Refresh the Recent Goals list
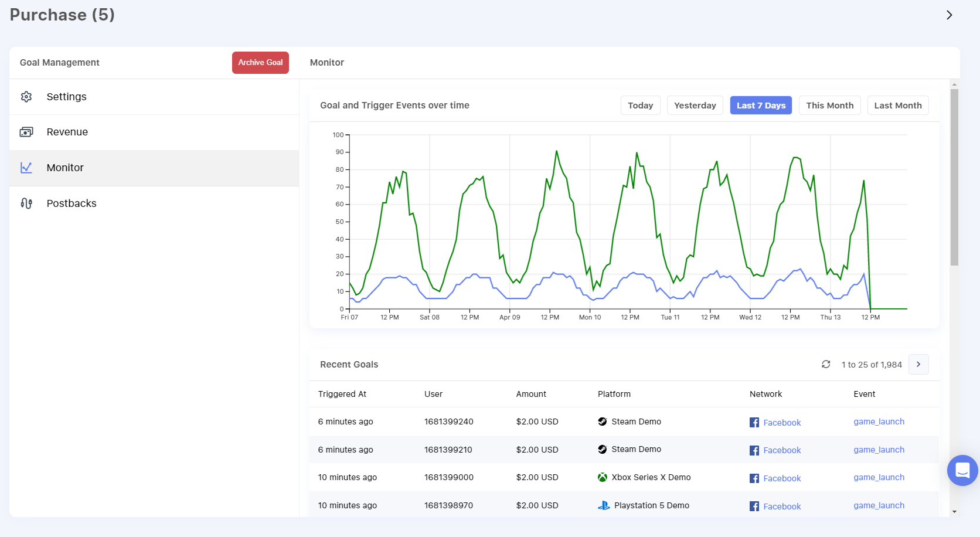 coord(826,365)
